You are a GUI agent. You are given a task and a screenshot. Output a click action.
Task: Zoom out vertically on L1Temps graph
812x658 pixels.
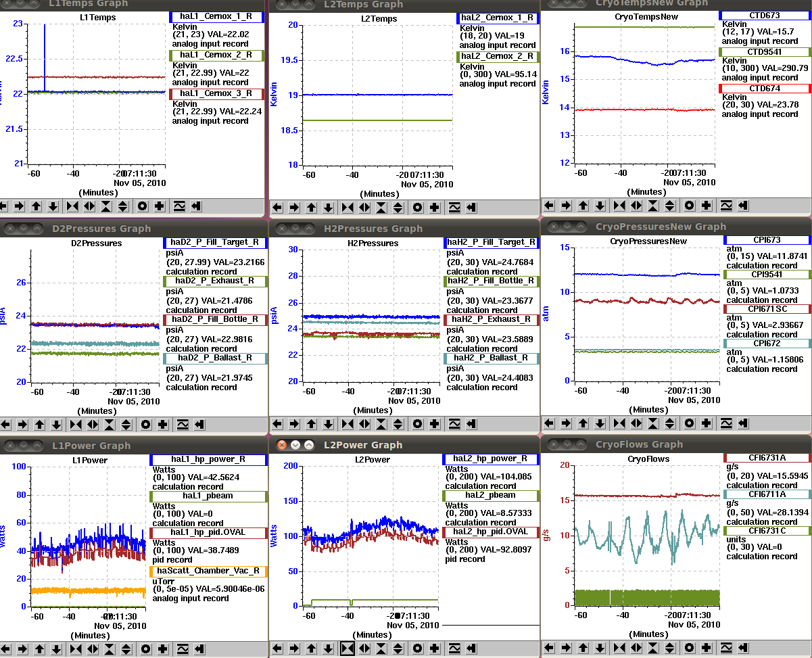[x=123, y=206]
